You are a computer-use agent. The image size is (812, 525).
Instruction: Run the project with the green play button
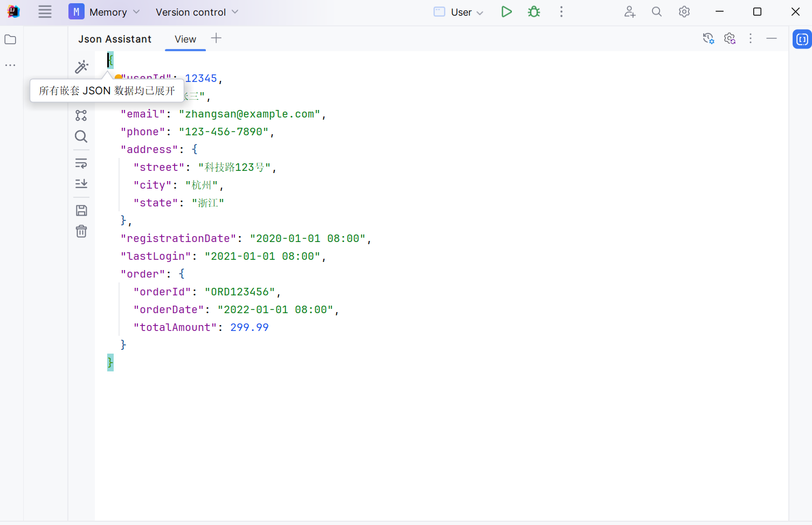[506, 11]
